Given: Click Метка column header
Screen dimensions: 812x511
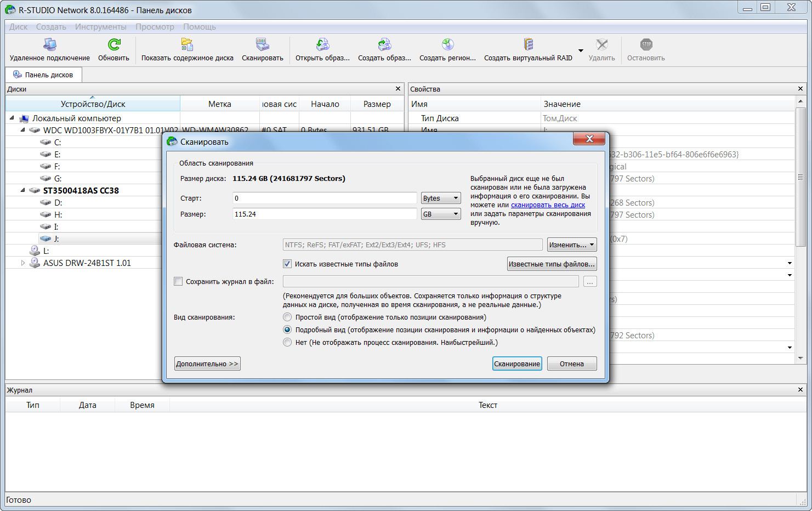Looking at the screenshot, I should tap(220, 104).
